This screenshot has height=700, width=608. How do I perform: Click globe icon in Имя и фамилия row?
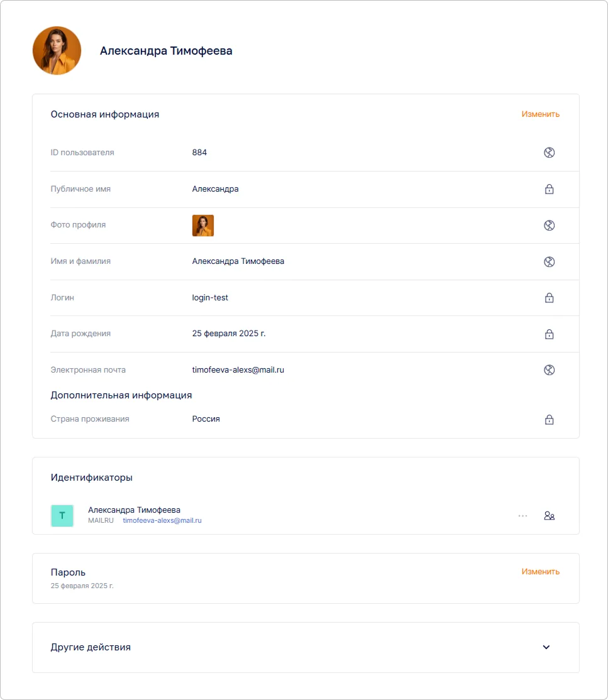(x=549, y=262)
